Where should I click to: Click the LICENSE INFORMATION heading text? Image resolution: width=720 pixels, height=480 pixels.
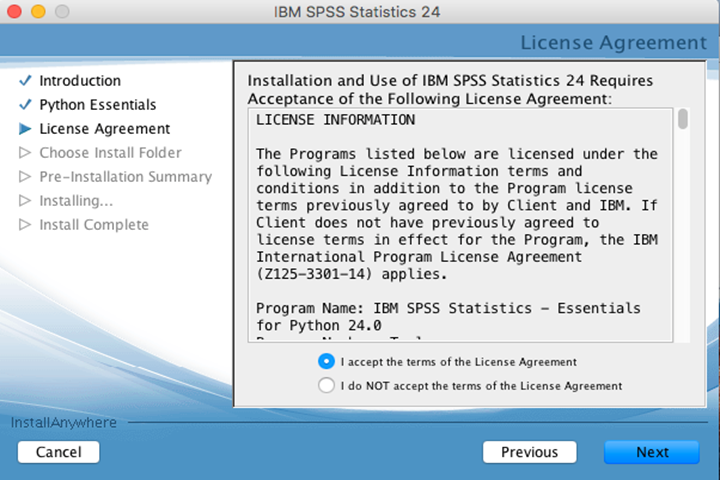(336, 120)
